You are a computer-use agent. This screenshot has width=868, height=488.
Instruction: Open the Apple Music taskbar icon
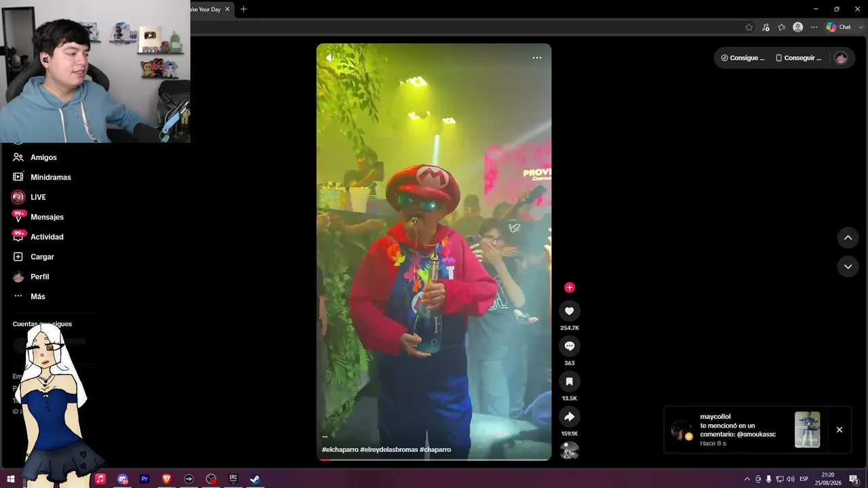click(100, 479)
